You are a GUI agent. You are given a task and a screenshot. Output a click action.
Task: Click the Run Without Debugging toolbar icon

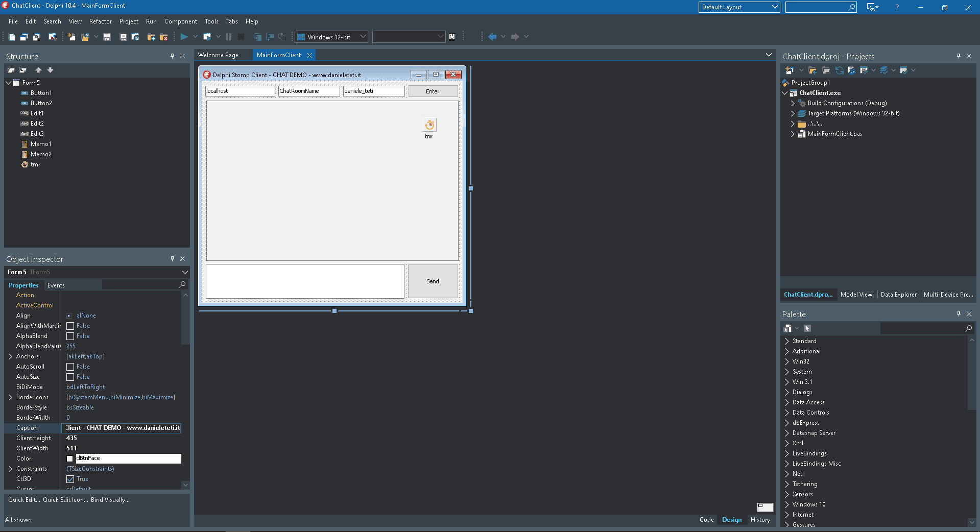click(207, 37)
